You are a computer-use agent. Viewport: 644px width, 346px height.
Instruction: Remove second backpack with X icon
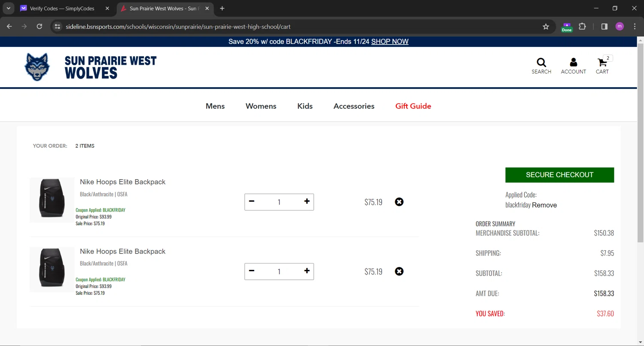pyautogui.click(x=399, y=272)
